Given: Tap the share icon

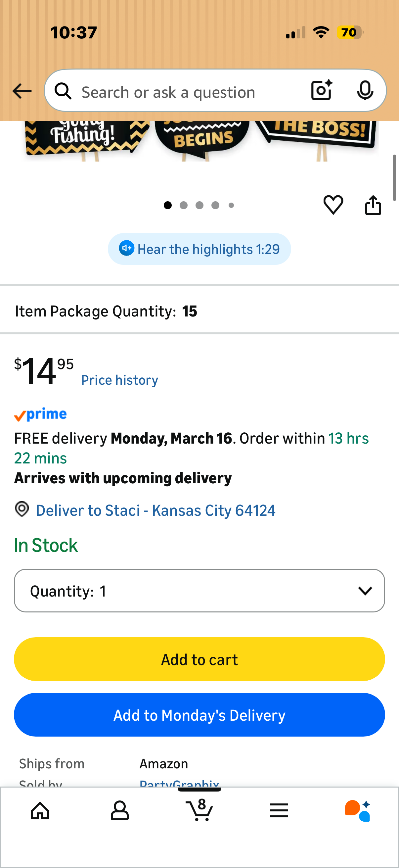Looking at the screenshot, I should coord(373,205).
